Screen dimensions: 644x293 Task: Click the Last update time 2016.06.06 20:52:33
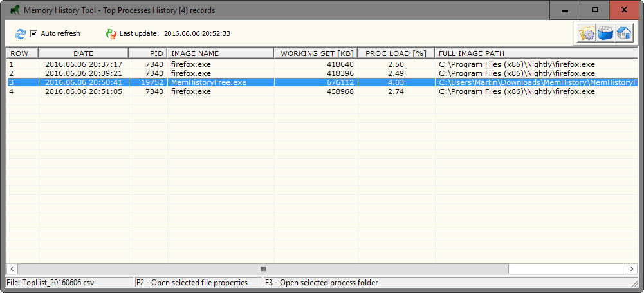click(197, 33)
